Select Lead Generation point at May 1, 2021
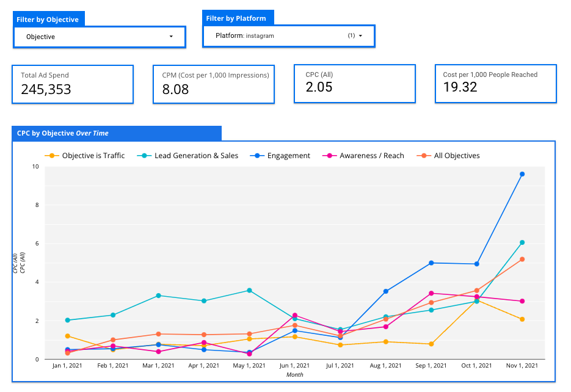Screen dimensions: 571x392 tap(249, 291)
